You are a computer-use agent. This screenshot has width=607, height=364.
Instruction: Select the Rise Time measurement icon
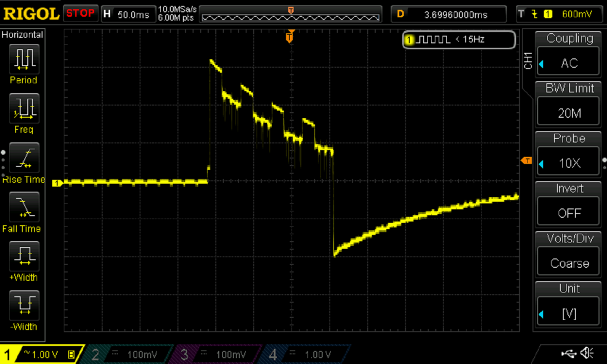(24, 158)
